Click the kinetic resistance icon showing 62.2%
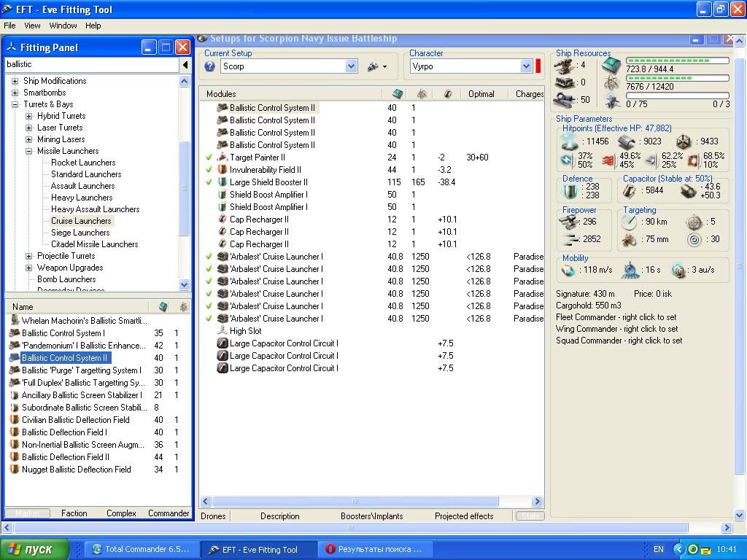Image resolution: width=747 pixels, height=560 pixels. pyautogui.click(x=651, y=160)
